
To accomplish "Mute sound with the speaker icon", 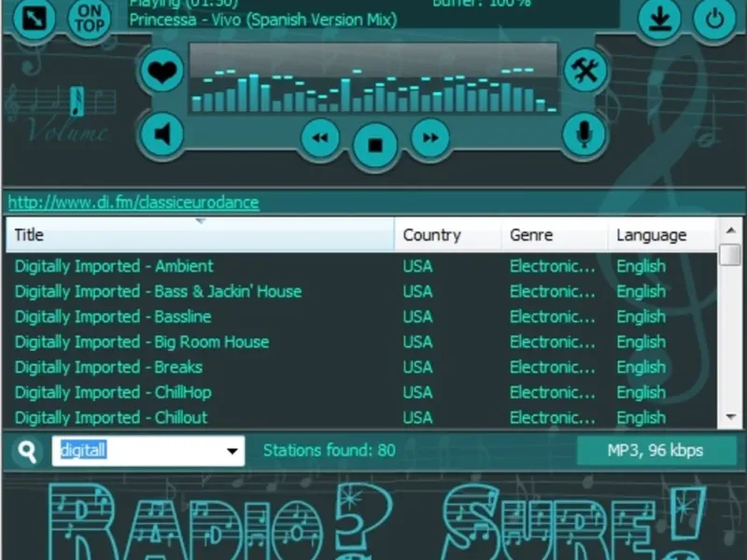I will click(162, 134).
